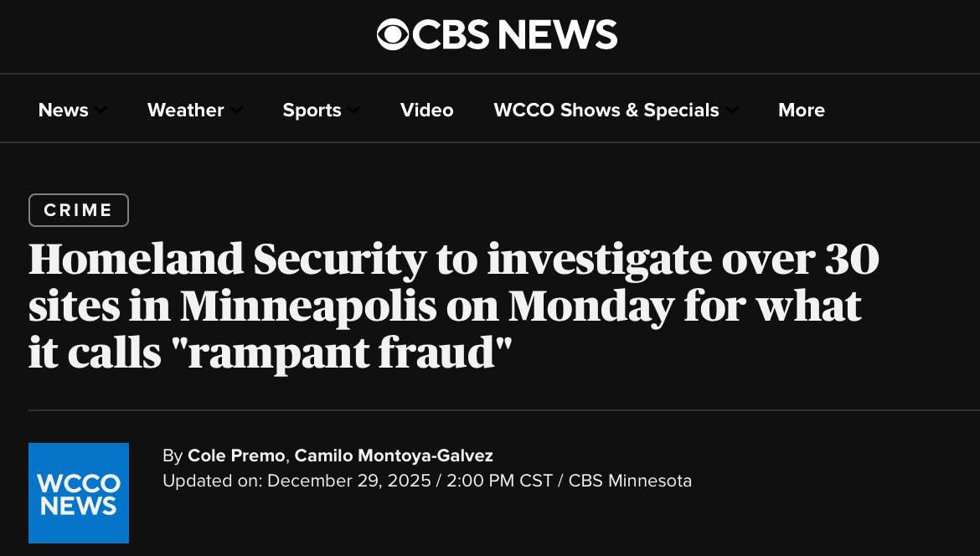The height and width of the screenshot is (556, 980).
Task: Expand the Weather dropdown arrow
Action: coord(236,110)
